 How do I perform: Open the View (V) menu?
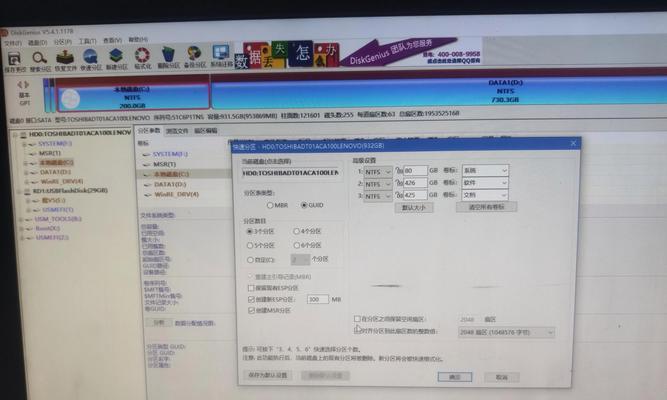112,40
